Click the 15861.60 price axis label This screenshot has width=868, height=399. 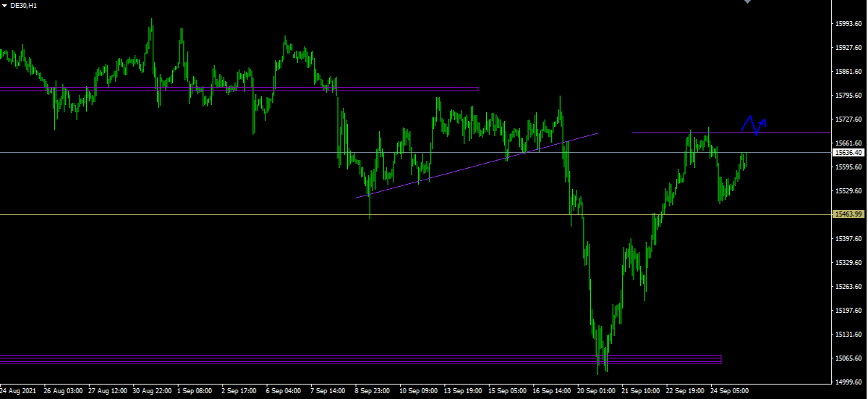848,72
